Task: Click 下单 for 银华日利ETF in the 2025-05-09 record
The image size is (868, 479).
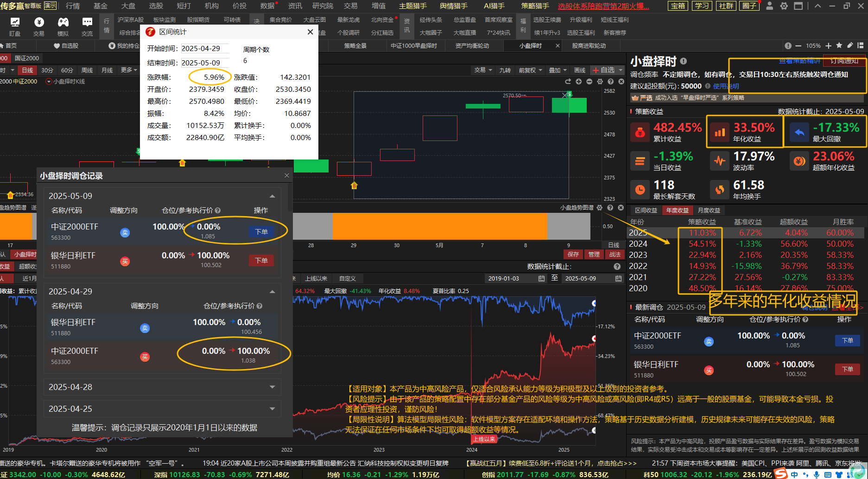Action: [261, 261]
